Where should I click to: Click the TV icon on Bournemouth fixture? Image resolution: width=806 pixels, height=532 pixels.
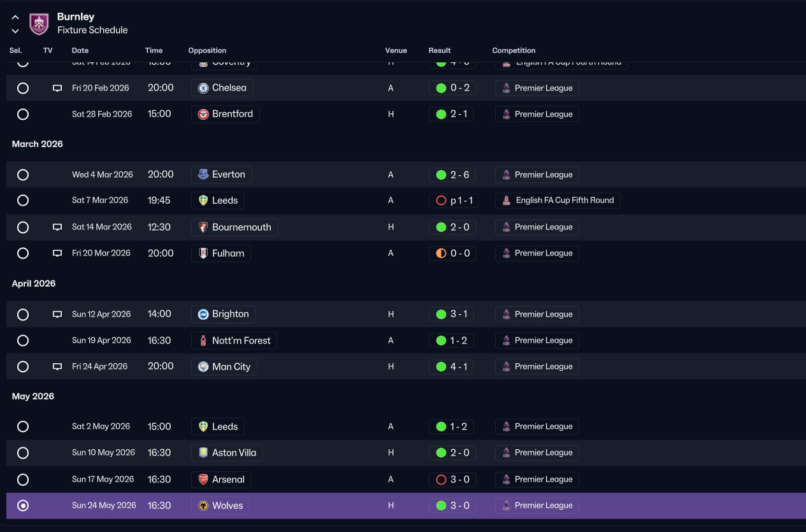coord(57,227)
